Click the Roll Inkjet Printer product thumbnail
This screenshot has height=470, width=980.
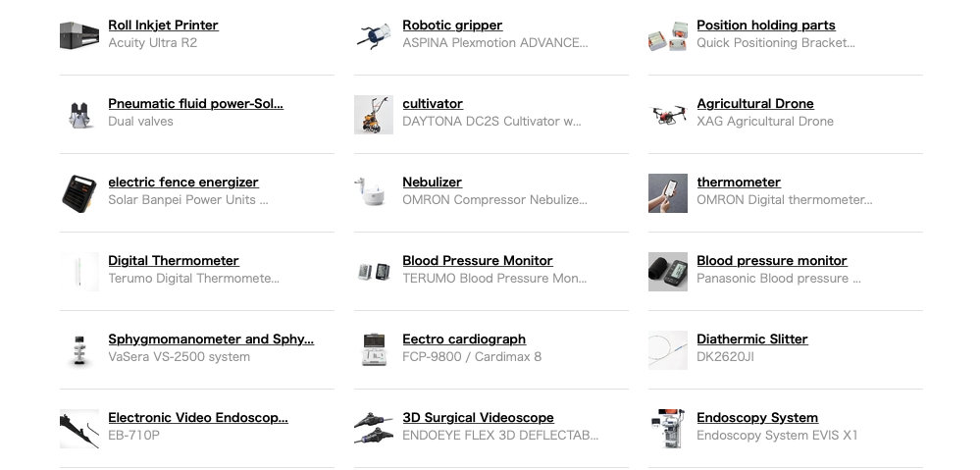(79, 36)
